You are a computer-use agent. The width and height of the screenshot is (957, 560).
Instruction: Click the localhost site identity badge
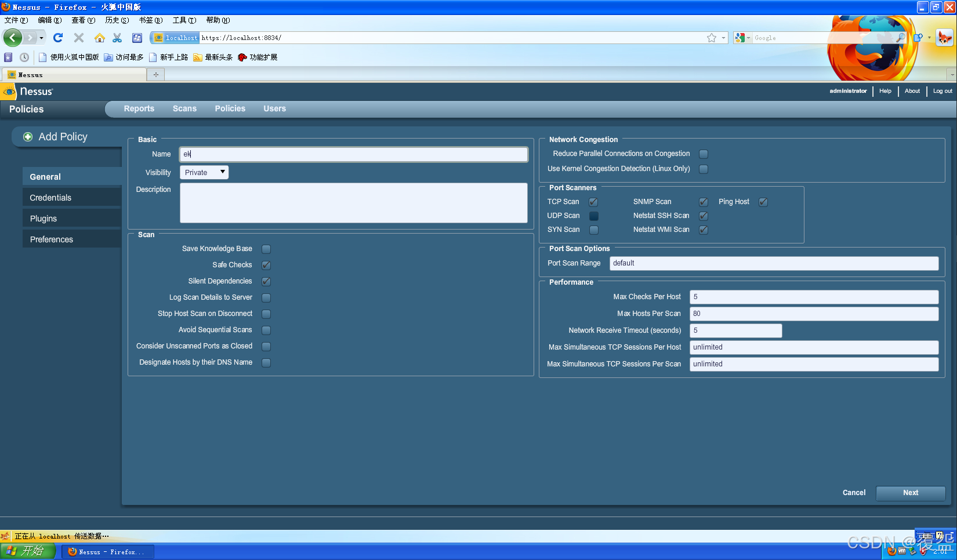pyautogui.click(x=176, y=38)
